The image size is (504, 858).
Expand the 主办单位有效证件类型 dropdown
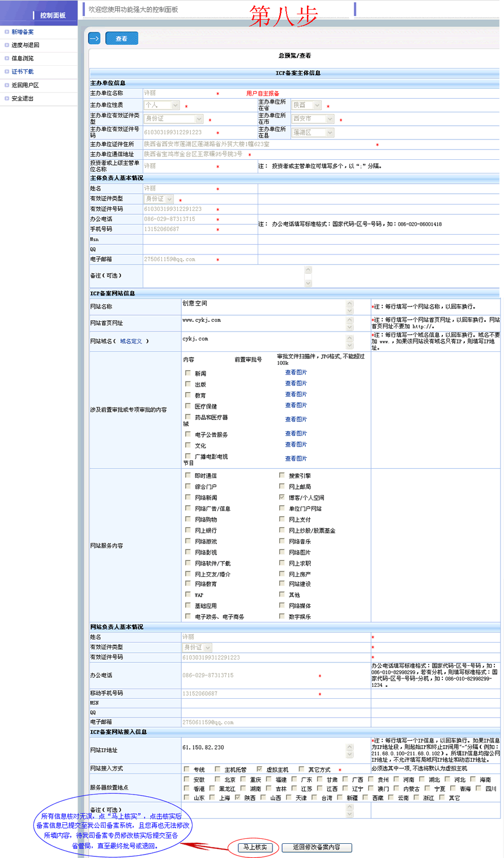point(173,118)
